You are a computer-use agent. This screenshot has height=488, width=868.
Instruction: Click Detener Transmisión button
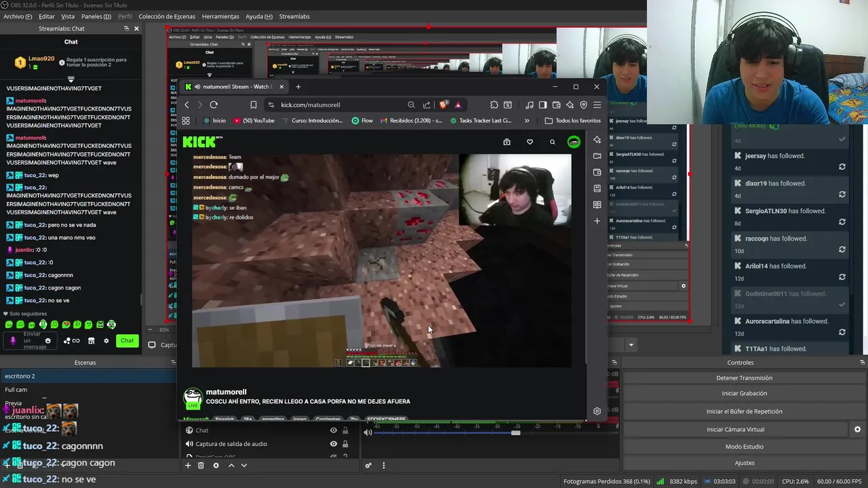coord(744,378)
